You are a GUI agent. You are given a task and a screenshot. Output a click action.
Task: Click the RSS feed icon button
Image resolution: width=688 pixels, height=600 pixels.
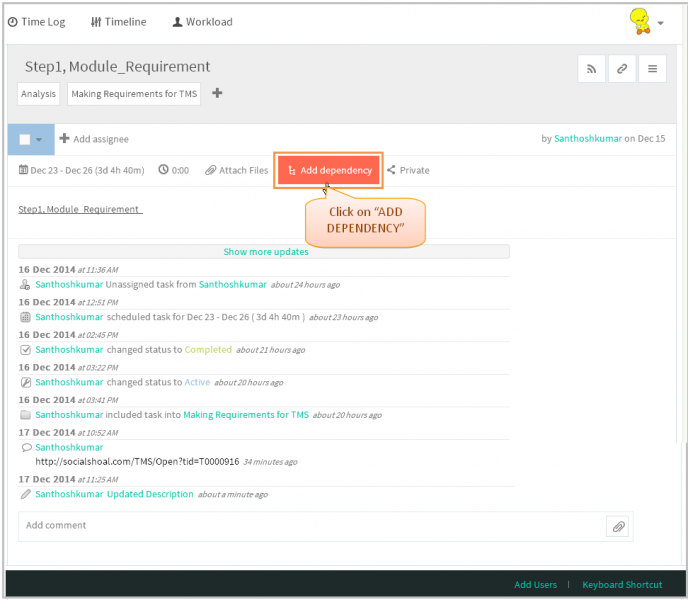point(591,69)
